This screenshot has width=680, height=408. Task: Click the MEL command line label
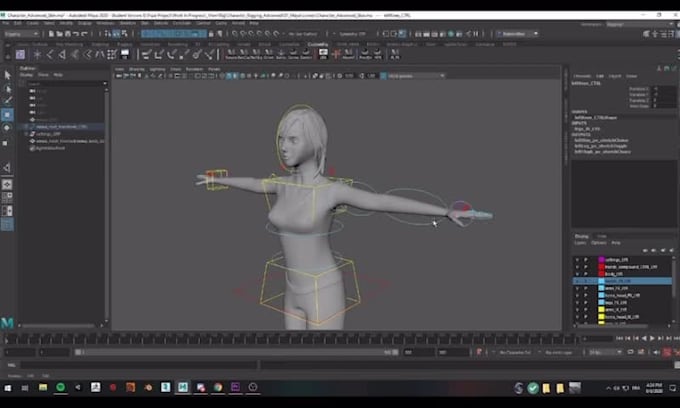click(x=12, y=365)
